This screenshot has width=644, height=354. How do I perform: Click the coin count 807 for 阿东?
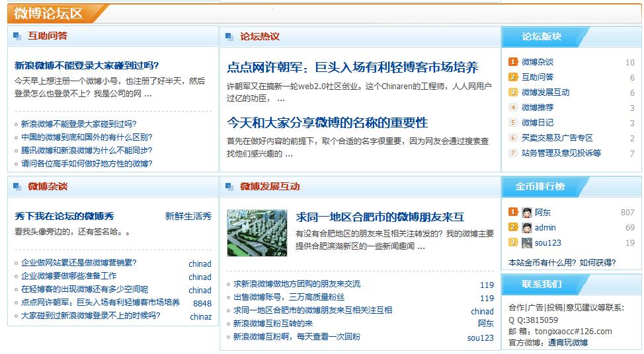tap(627, 213)
